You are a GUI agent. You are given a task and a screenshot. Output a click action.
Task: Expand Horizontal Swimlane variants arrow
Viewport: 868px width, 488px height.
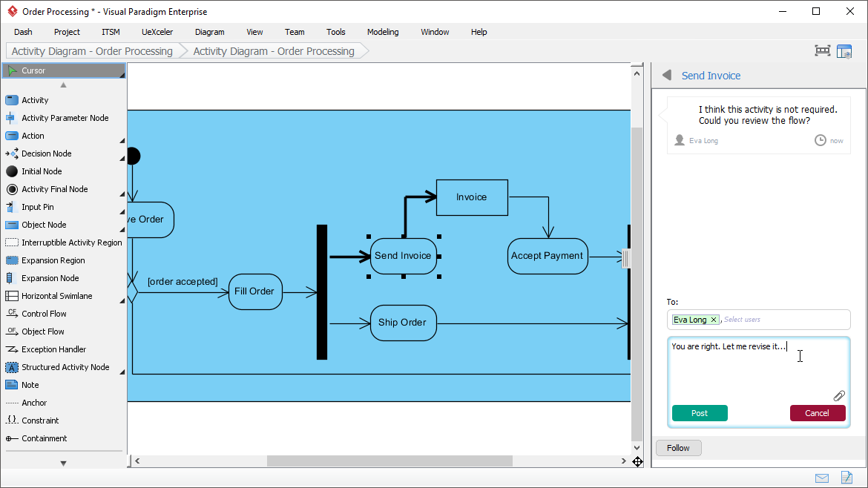point(122,301)
